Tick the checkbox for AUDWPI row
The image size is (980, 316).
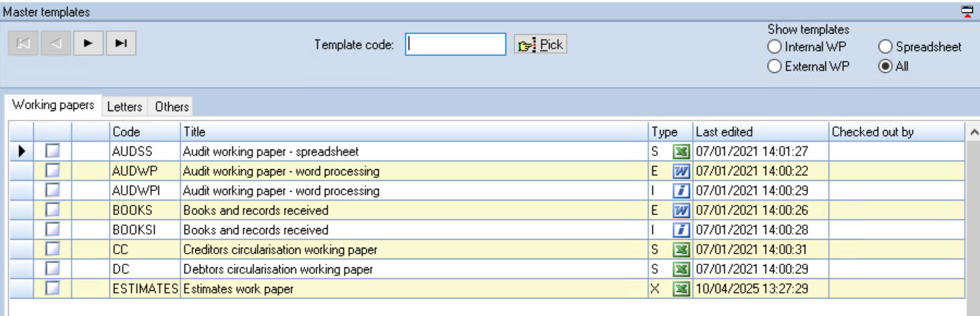52,191
